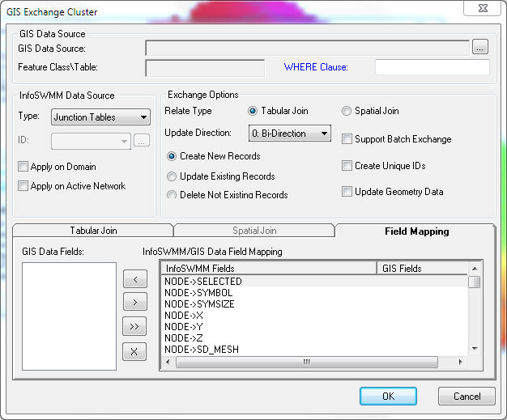This screenshot has width=507, height=420.
Task: Click the WHERE Clause input field
Action: pyautogui.click(x=432, y=67)
